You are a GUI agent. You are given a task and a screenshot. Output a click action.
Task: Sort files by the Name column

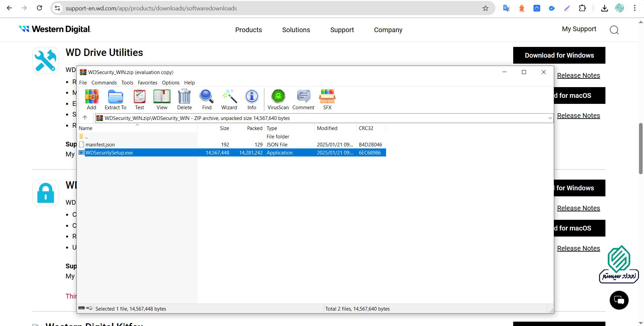[x=138, y=128]
